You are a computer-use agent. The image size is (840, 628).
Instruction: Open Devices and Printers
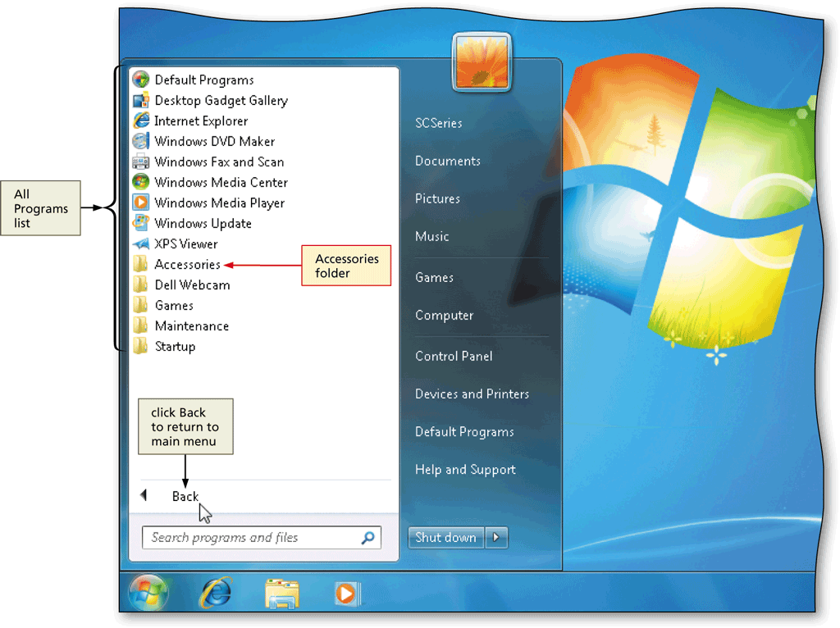point(472,394)
